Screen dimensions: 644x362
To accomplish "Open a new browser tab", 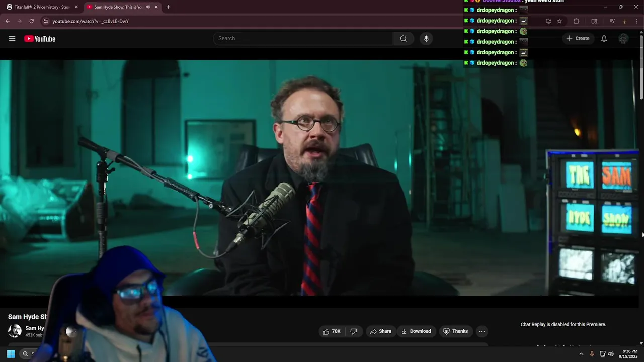I will (x=168, y=7).
